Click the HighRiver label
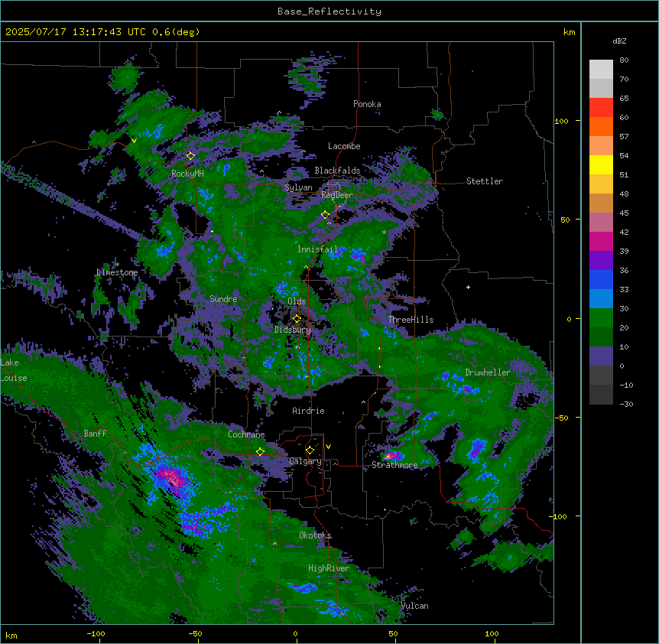Image resolution: width=659 pixels, height=644 pixels. (329, 568)
